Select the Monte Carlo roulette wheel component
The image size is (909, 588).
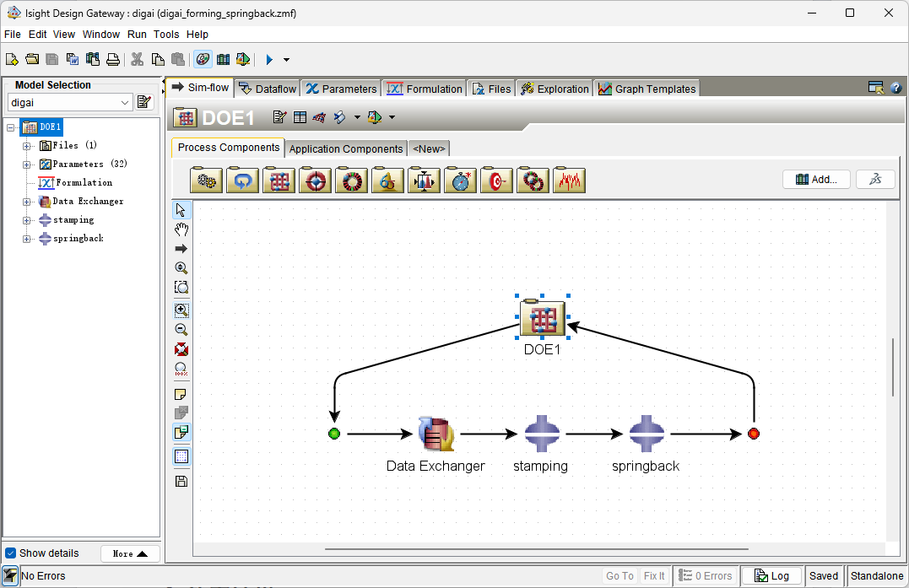pyautogui.click(x=351, y=181)
